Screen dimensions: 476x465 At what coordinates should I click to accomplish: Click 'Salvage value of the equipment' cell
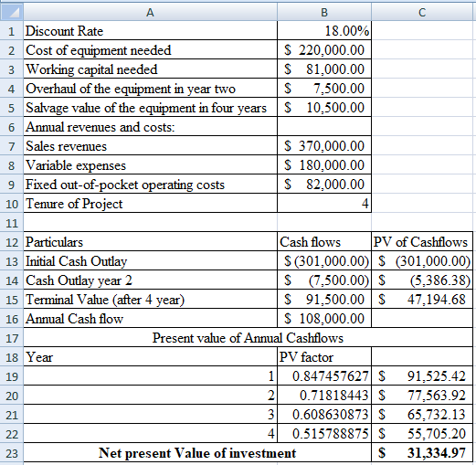click(x=150, y=108)
